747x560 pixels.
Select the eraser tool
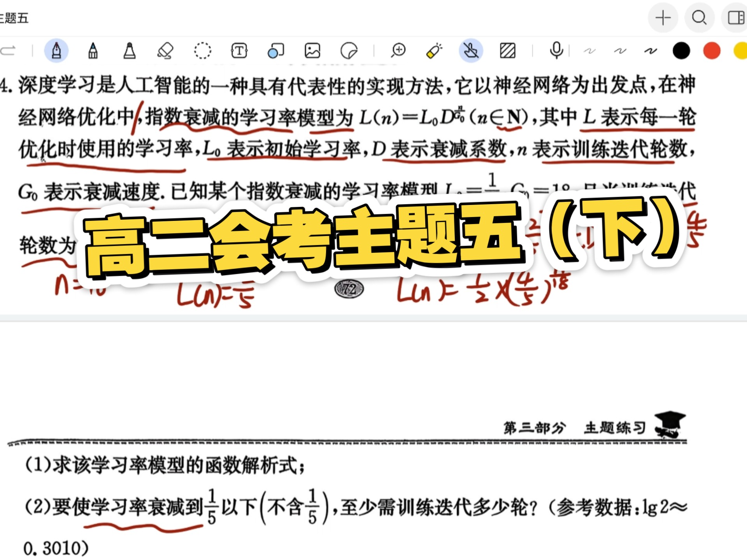click(x=165, y=50)
